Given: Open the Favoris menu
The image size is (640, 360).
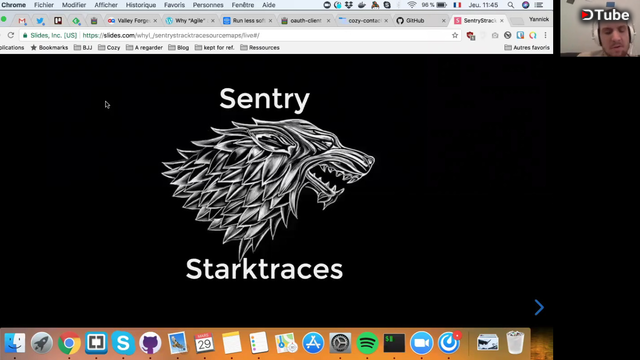Looking at the screenshot, I should (x=174, y=5).
